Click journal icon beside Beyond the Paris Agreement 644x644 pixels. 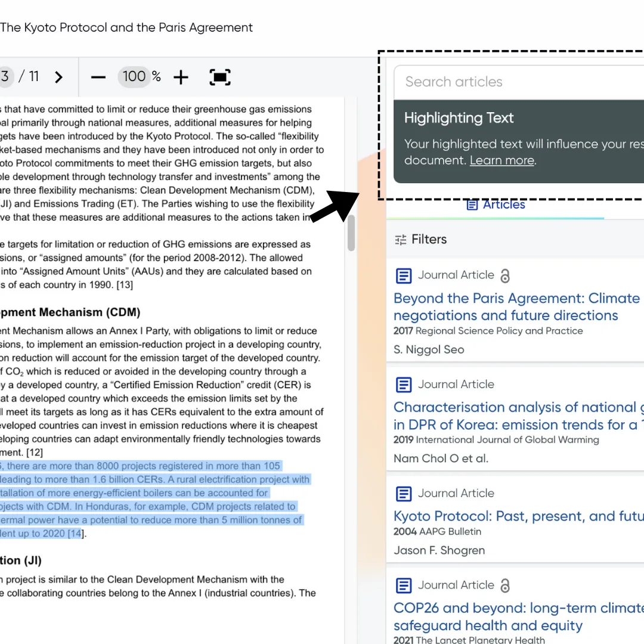[x=403, y=275]
